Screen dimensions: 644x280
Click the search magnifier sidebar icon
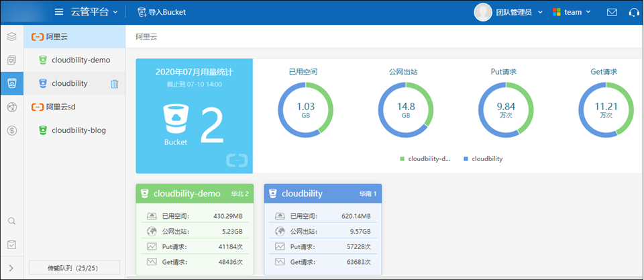12,221
